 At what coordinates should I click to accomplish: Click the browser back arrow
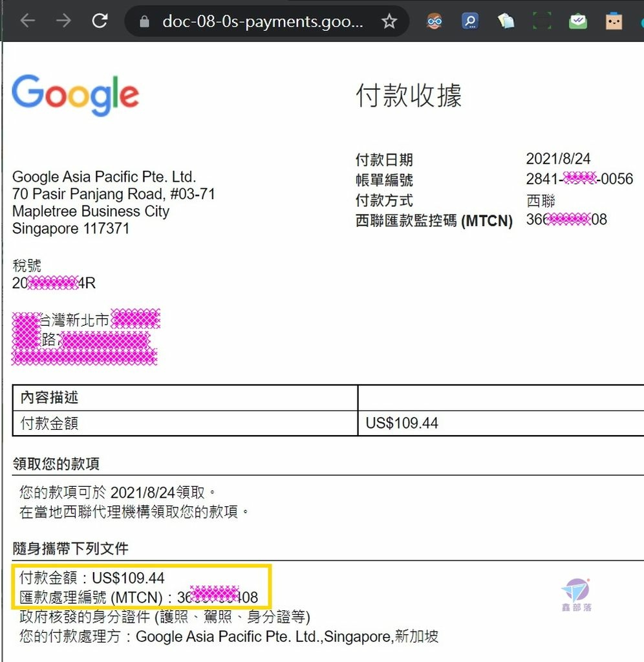[28, 20]
